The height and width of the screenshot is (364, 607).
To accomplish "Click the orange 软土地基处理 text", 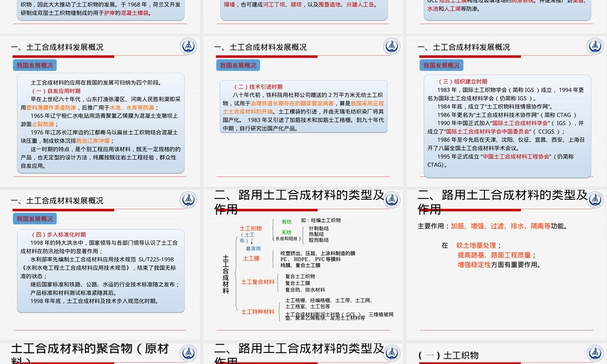I will pyautogui.click(x=476, y=245).
